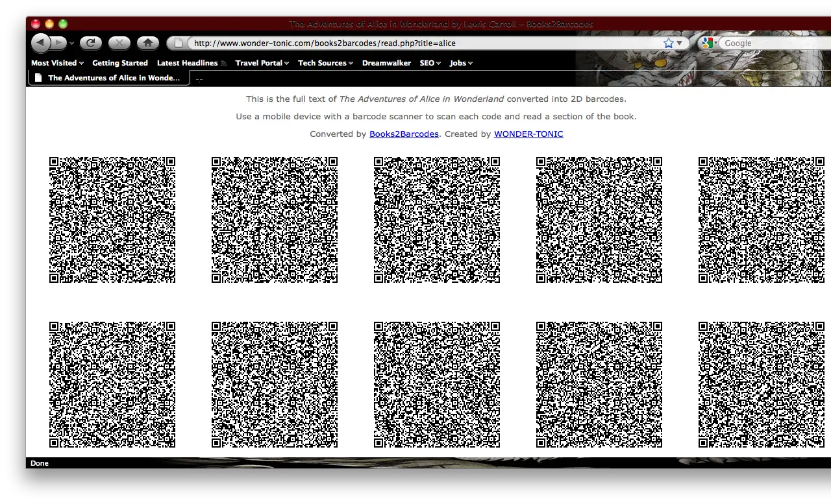Open the Dreamwalker bookmark
Image resolution: width=831 pixels, height=504 pixels.
[386, 63]
